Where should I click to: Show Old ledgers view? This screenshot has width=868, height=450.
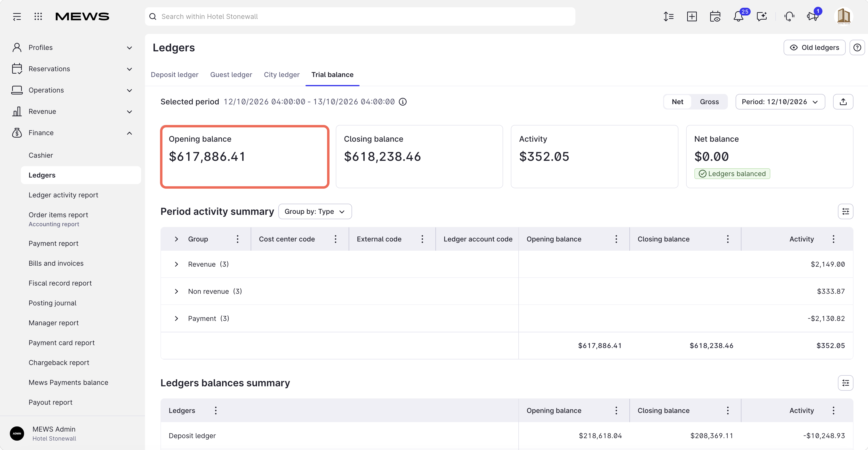pyautogui.click(x=814, y=47)
